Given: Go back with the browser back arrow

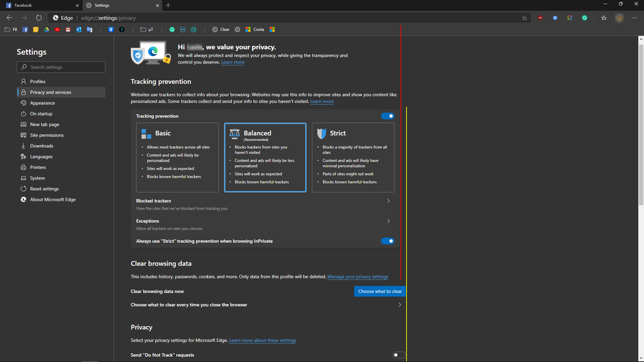Looking at the screenshot, I should point(10,17).
